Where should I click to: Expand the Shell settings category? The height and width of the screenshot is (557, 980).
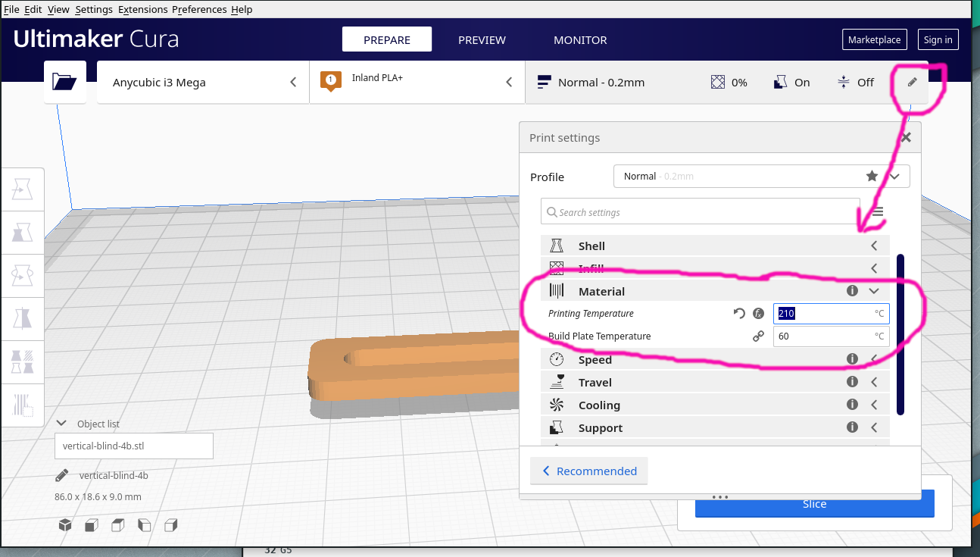coord(715,246)
